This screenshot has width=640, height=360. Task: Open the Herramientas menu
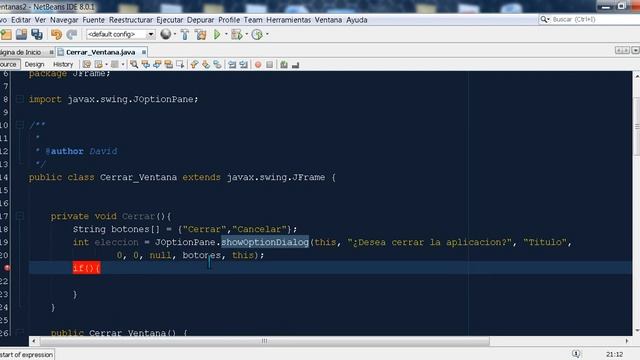[x=288, y=20]
